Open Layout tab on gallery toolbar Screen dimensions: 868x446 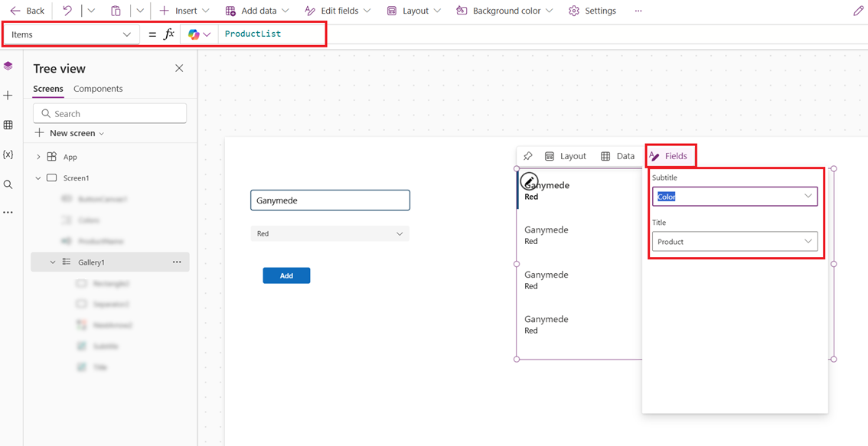pyautogui.click(x=565, y=156)
